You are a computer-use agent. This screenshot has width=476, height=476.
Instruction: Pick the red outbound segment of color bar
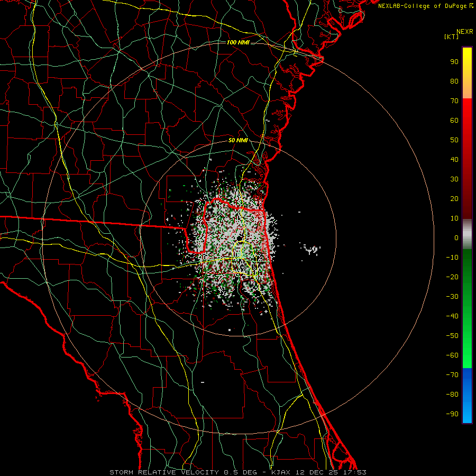(467, 159)
